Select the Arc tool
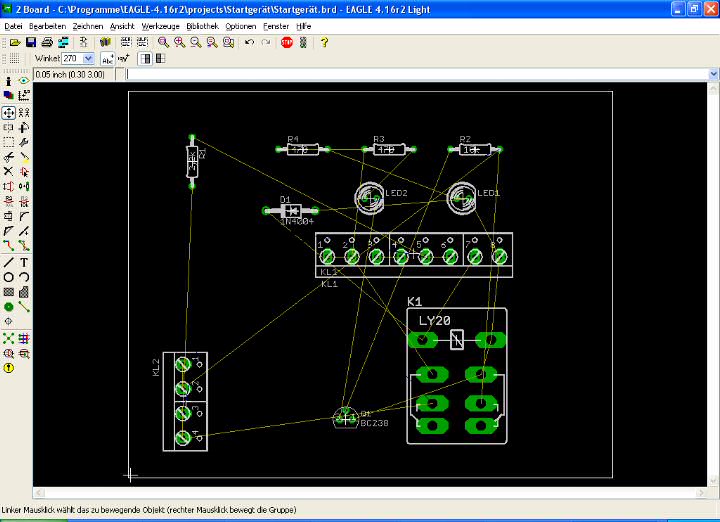The image size is (720, 522). tap(24, 277)
